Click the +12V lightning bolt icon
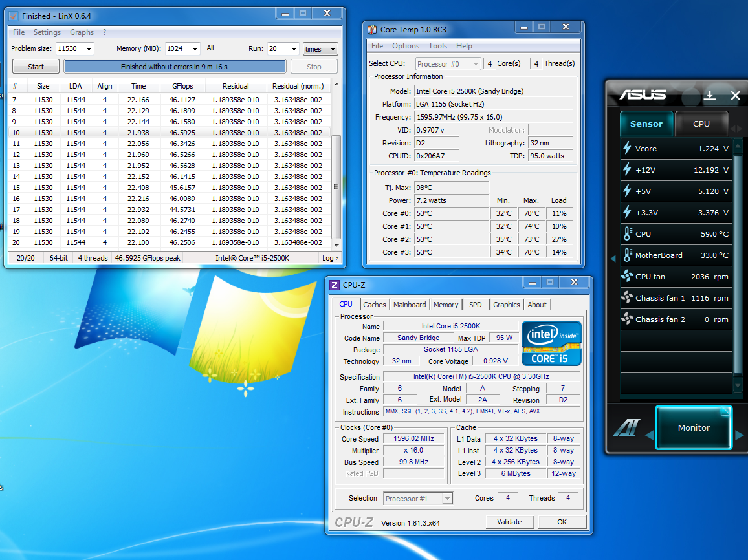748x560 pixels. (627, 169)
